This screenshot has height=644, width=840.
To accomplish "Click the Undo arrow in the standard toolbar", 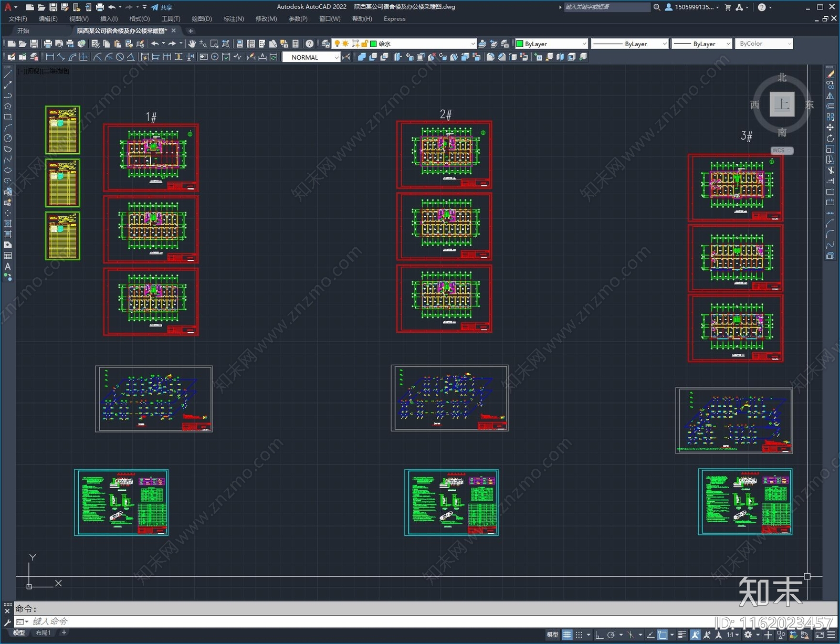I will coord(155,44).
